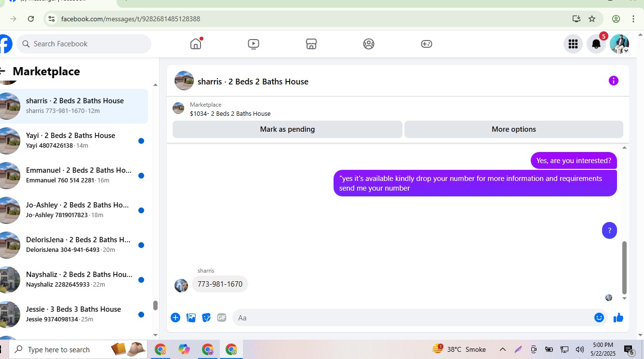The width and height of the screenshot is (644, 359).
Task: Click the Search Facebook field
Action: [84, 44]
